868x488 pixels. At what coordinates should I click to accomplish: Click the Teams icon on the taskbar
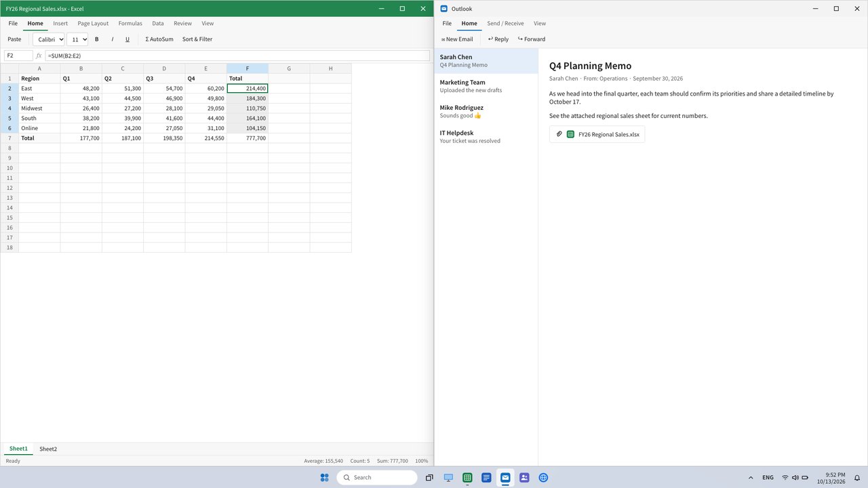(x=524, y=477)
